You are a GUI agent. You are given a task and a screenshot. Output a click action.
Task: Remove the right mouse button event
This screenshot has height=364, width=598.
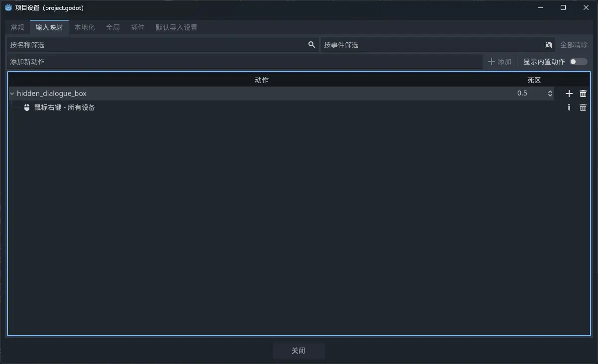(583, 107)
